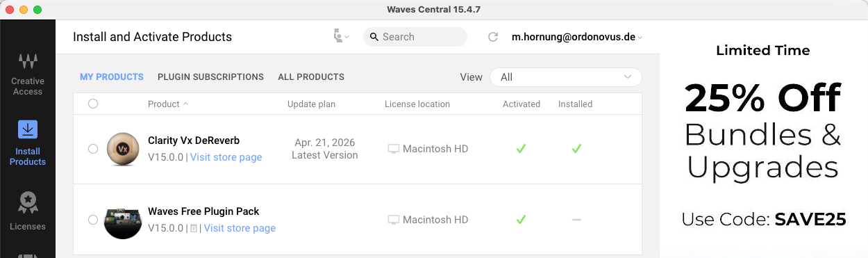Click the refresh icon beside the account email
Image resolution: width=868 pixels, height=258 pixels.
coord(493,37)
